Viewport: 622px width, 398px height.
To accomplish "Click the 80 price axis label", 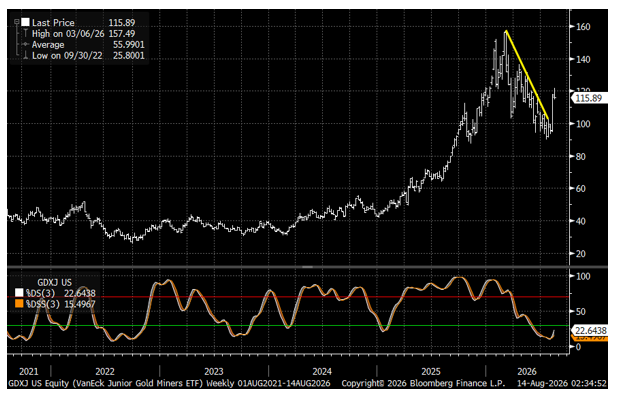I will (580, 156).
